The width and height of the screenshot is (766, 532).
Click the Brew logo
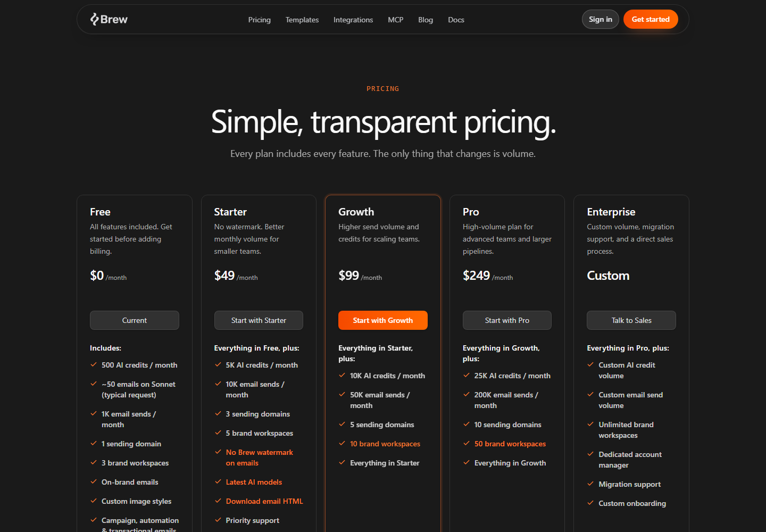click(x=109, y=19)
